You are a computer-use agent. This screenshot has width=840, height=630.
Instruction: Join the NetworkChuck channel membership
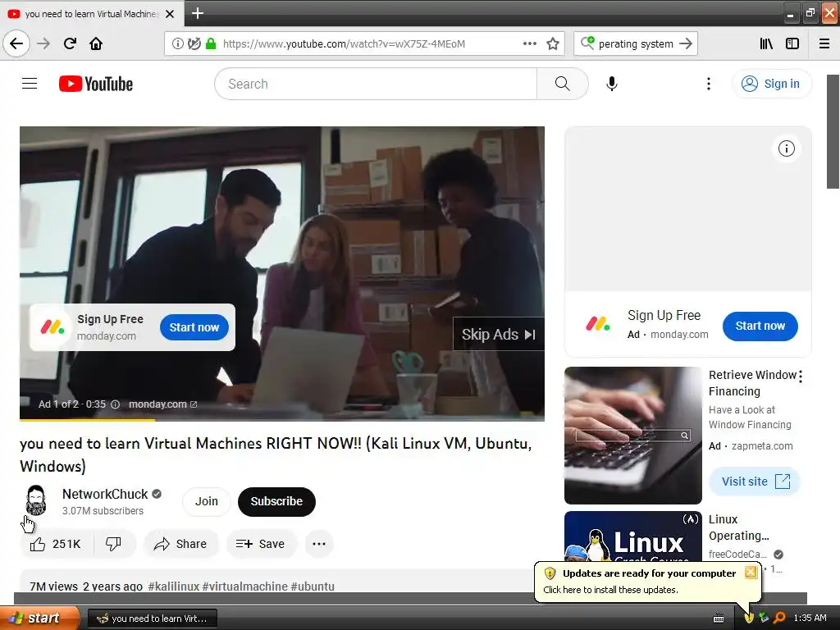(x=206, y=501)
